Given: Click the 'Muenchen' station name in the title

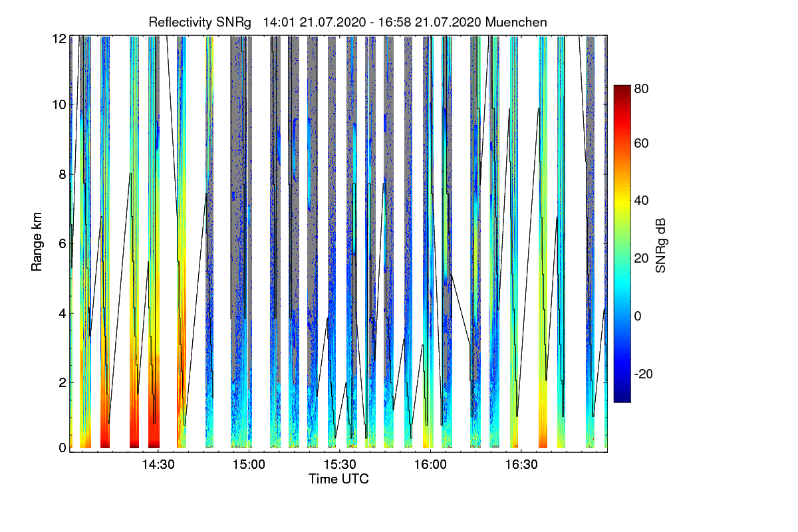Looking at the screenshot, I should pyautogui.click(x=516, y=22).
